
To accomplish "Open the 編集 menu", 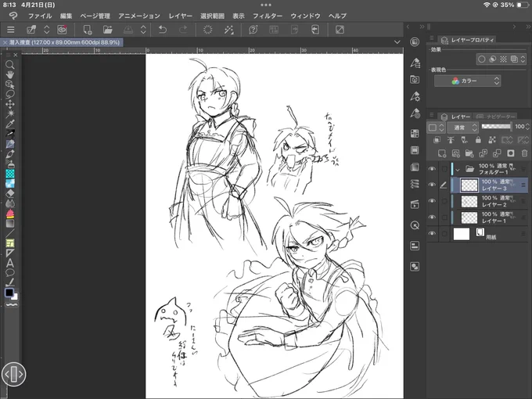I will click(x=66, y=16).
